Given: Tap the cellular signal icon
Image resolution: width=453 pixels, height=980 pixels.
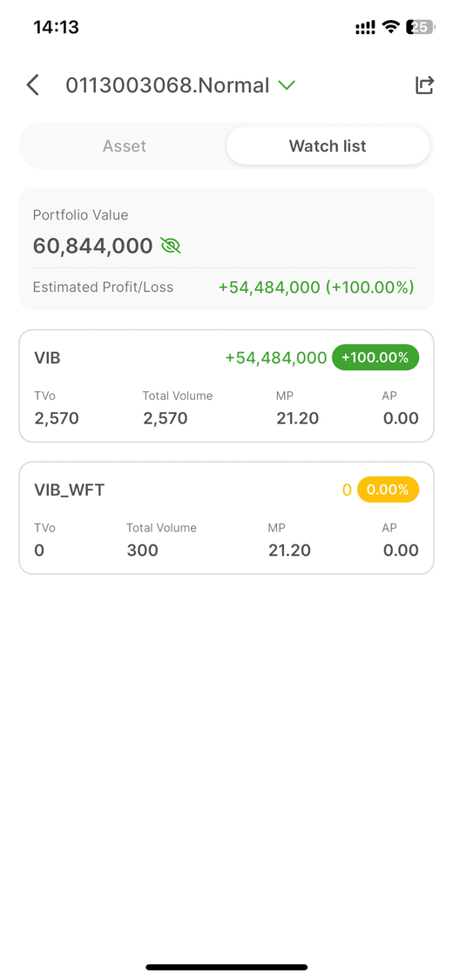Looking at the screenshot, I should 366,27.
